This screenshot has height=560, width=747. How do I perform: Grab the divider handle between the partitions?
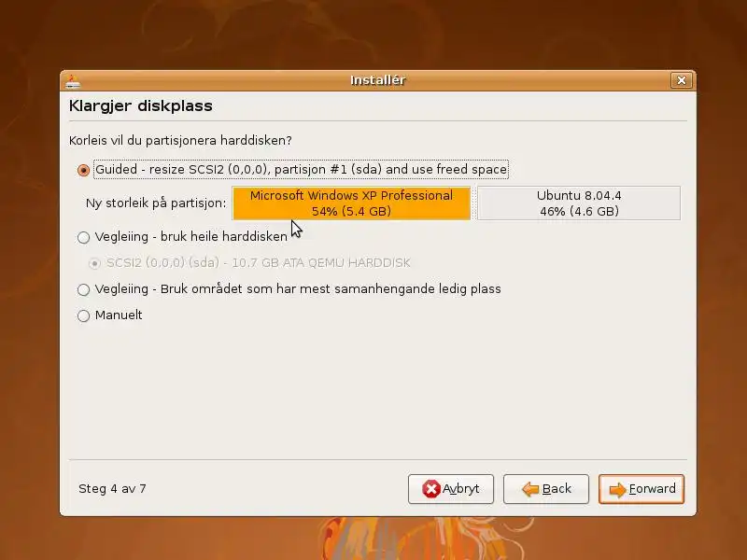click(474, 203)
